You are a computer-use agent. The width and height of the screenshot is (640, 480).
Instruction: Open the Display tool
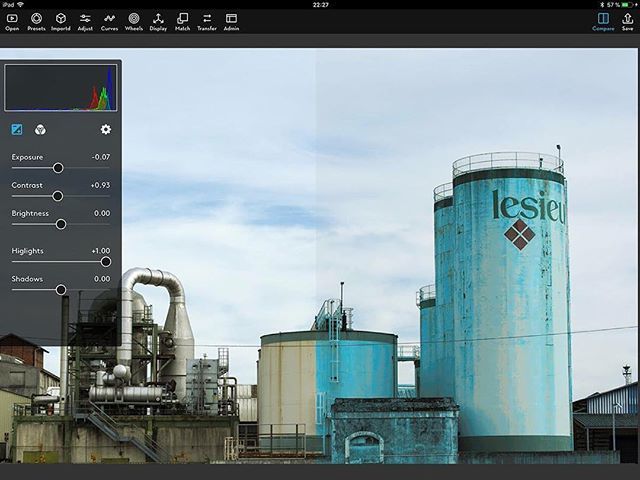(x=158, y=22)
